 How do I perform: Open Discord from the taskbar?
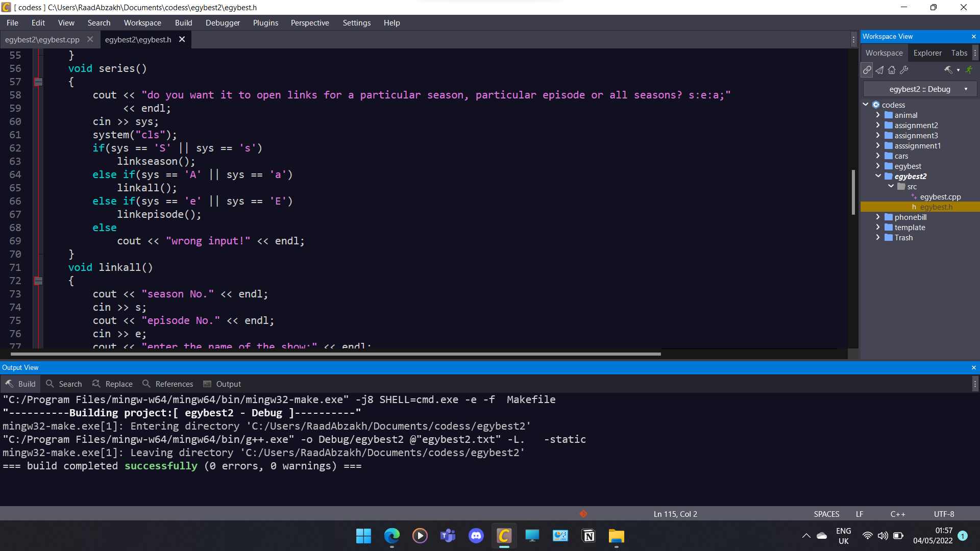tap(476, 536)
